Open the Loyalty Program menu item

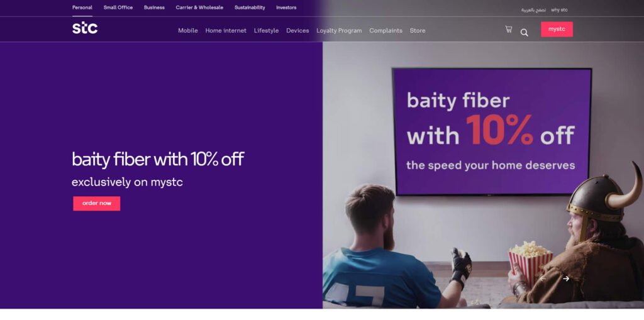pos(339,31)
